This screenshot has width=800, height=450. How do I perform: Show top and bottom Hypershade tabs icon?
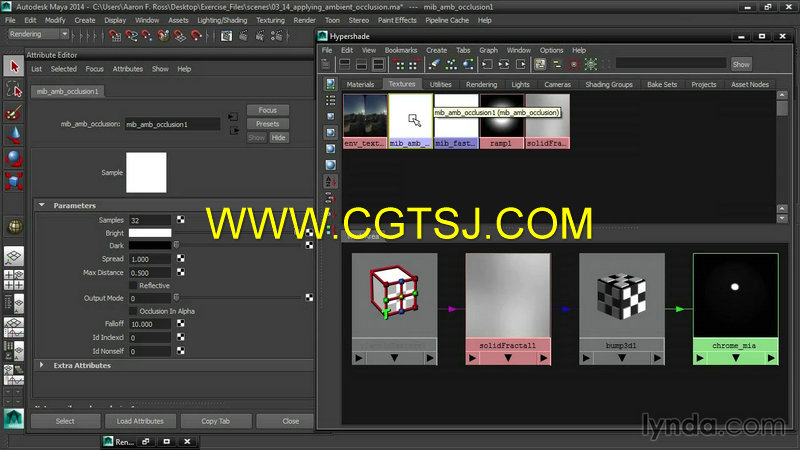378,64
